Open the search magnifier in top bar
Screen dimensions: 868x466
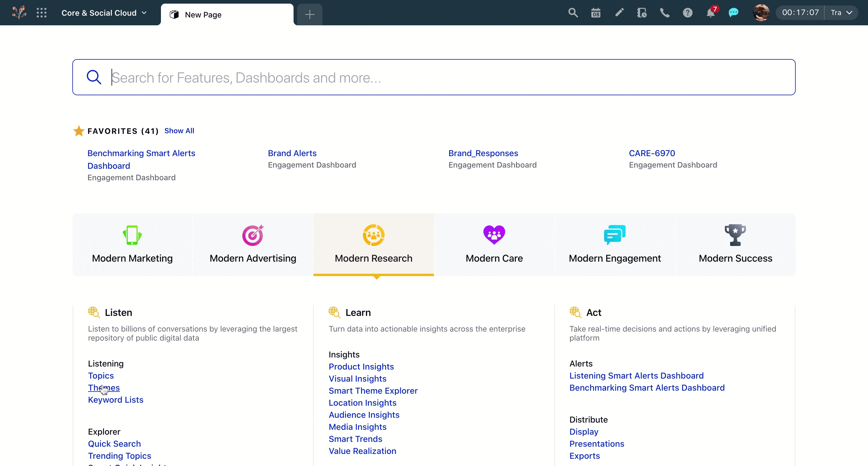click(x=573, y=13)
